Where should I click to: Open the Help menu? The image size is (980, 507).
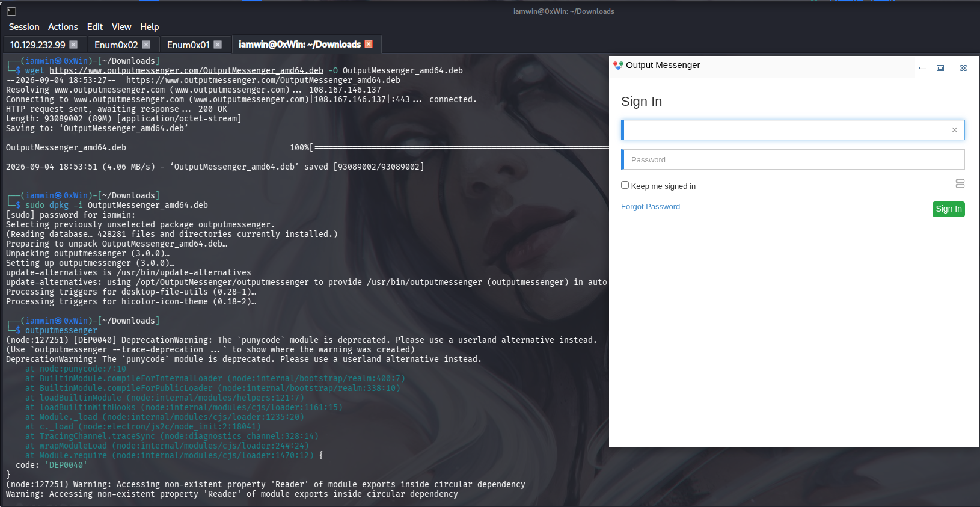click(x=150, y=27)
